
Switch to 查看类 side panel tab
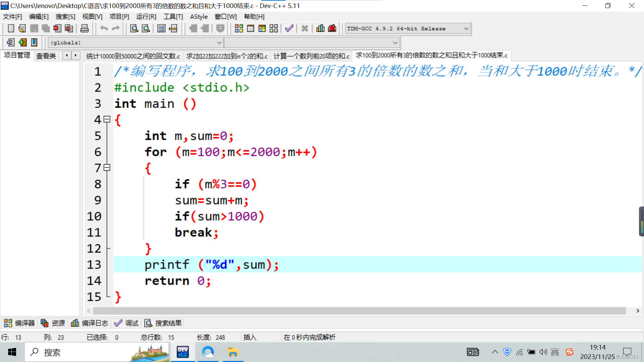pos(46,56)
